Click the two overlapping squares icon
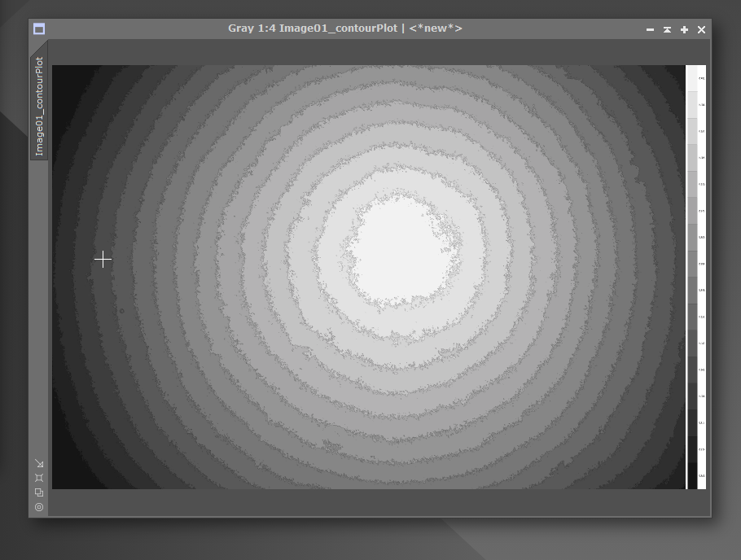741x560 pixels. point(39,492)
